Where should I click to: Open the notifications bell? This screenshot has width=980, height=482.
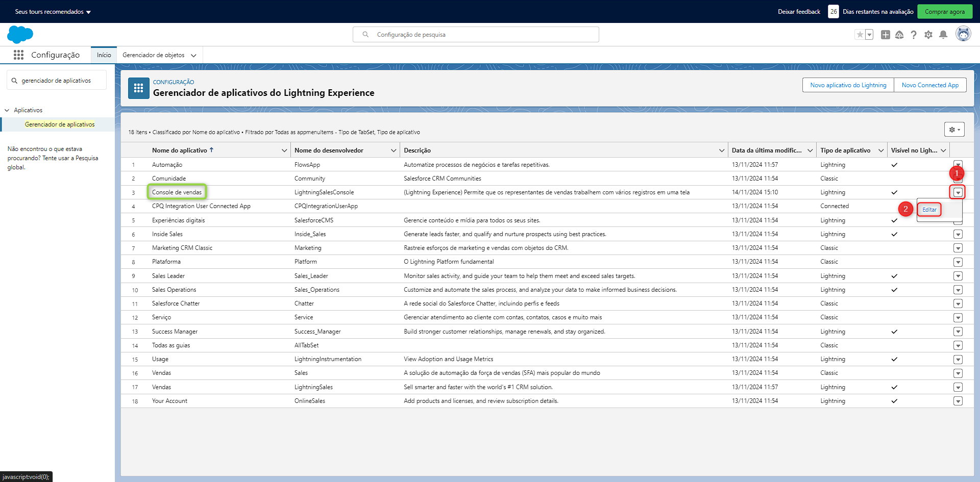point(943,35)
